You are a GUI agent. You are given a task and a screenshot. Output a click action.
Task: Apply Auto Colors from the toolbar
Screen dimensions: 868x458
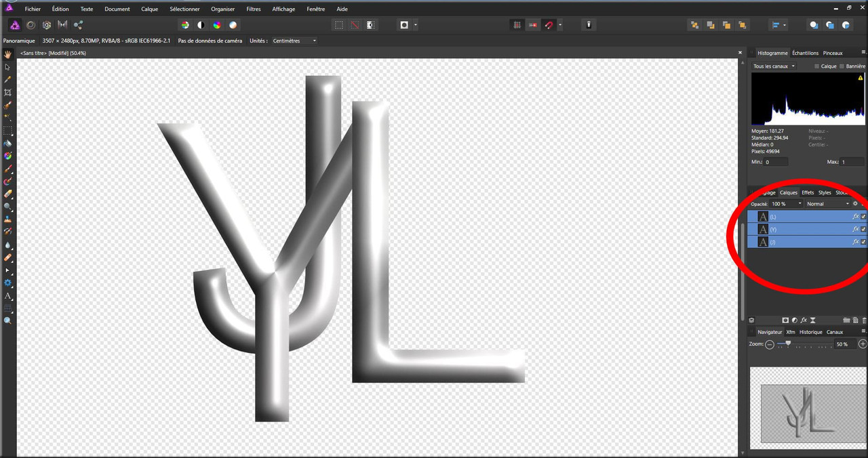coord(217,25)
